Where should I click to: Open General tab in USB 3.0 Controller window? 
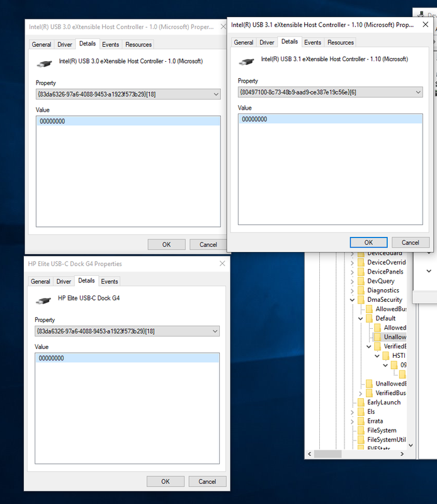pyautogui.click(x=42, y=44)
